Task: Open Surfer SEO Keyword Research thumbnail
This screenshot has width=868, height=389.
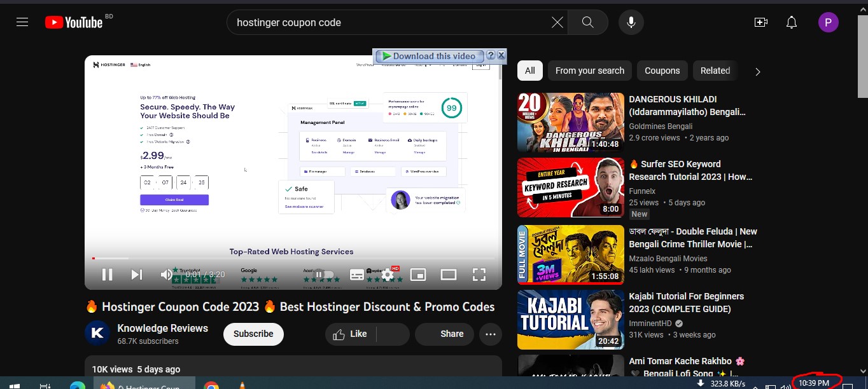Action: (571, 188)
